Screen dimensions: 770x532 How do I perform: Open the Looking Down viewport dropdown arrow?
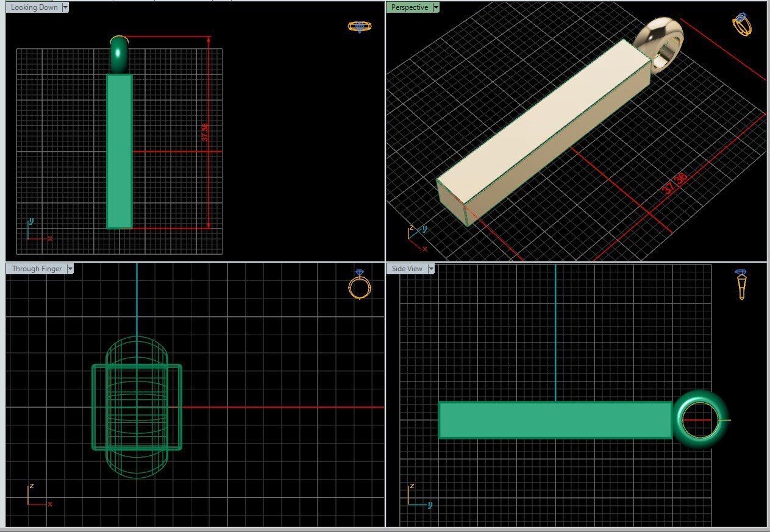65,7
